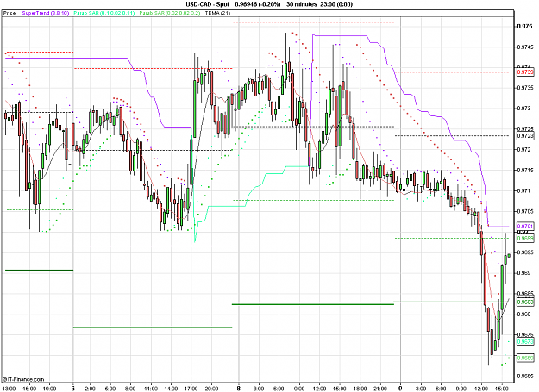
Task: Click the Price legend label
Action: point(9,13)
